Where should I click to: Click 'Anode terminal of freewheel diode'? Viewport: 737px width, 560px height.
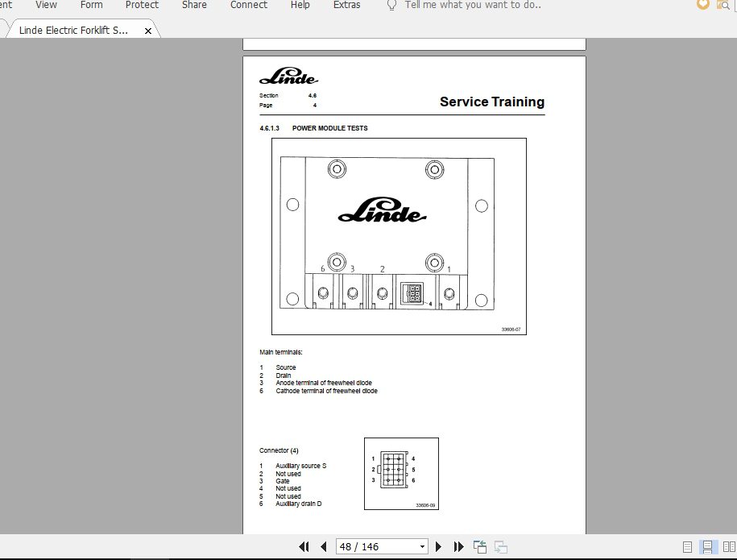pyautogui.click(x=324, y=383)
